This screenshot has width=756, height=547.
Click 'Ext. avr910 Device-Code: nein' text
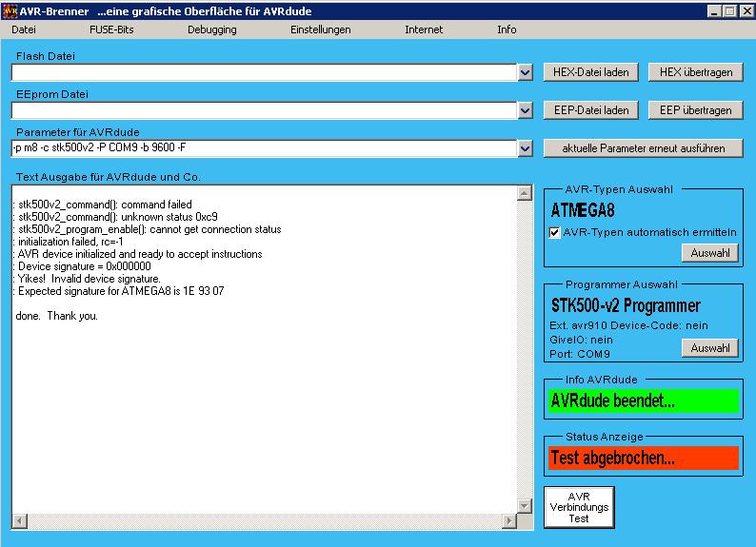coord(628,326)
